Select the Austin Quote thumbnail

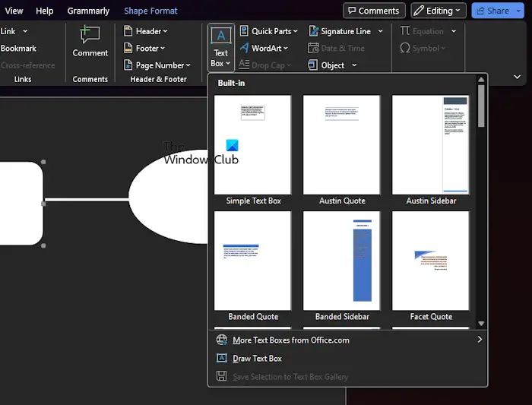click(342, 145)
